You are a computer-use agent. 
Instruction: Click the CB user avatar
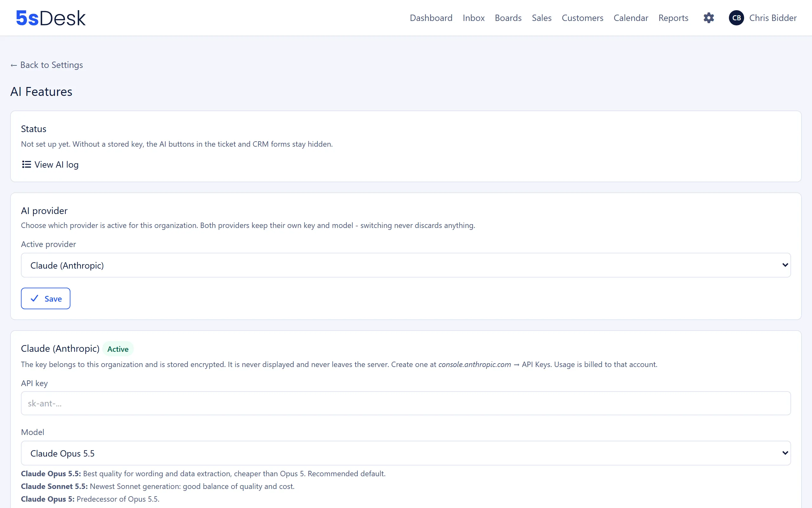click(x=736, y=18)
